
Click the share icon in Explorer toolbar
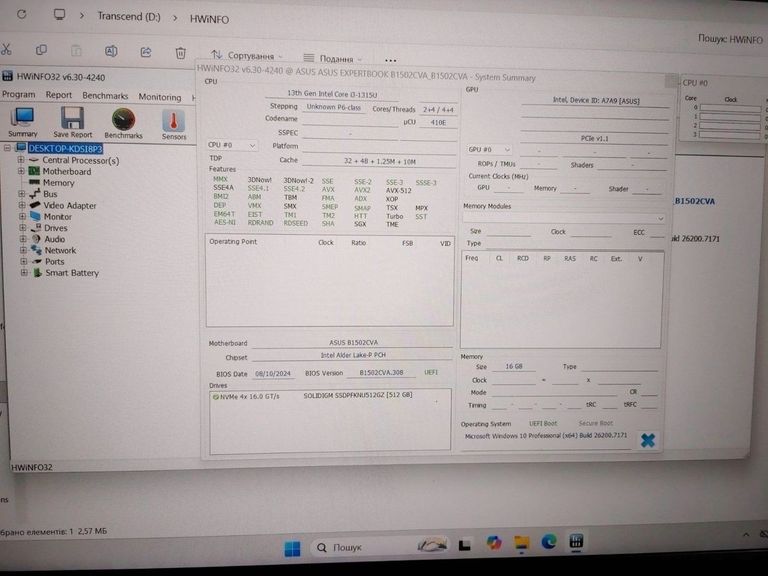coord(146,52)
